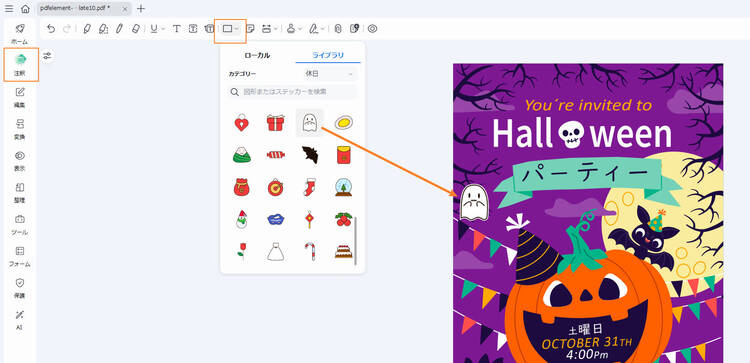The image size is (750, 363).
Task: Open the フォーム sidebar section
Action: pos(20,256)
